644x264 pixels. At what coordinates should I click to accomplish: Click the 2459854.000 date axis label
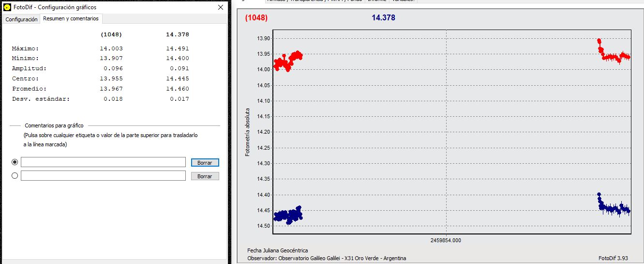(445, 240)
